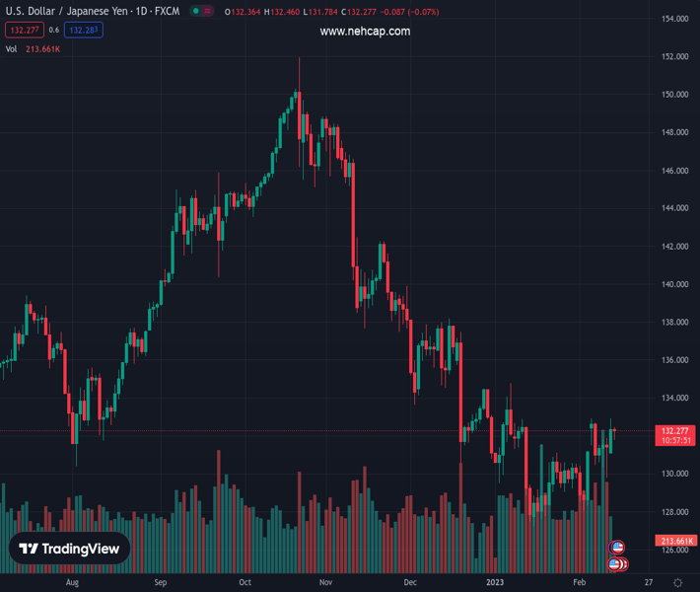Image resolution: width=700 pixels, height=592 pixels.
Task: Click the www.nehcap.com watermark text
Action: (x=365, y=32)
